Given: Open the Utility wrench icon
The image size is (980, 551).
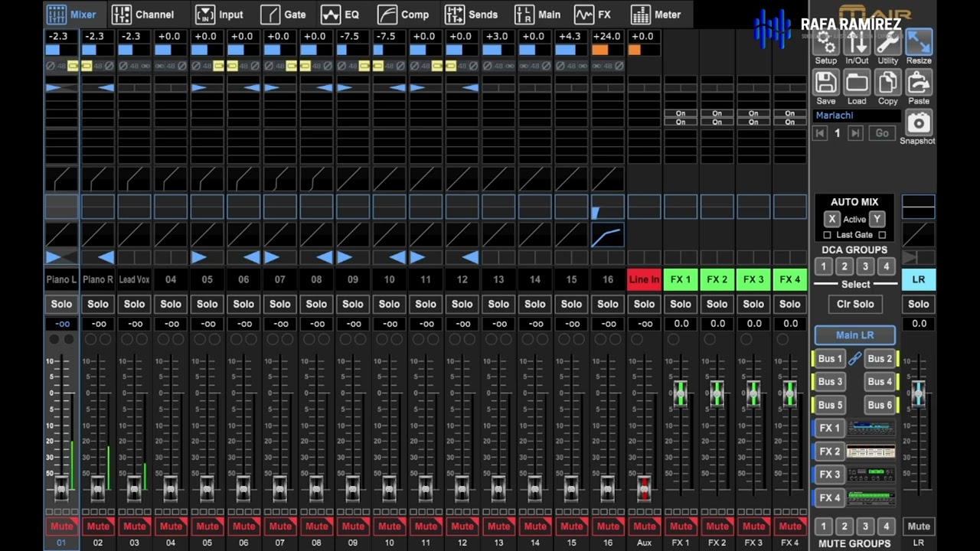Looking at the screenshot, I should (x=888, y=43).
